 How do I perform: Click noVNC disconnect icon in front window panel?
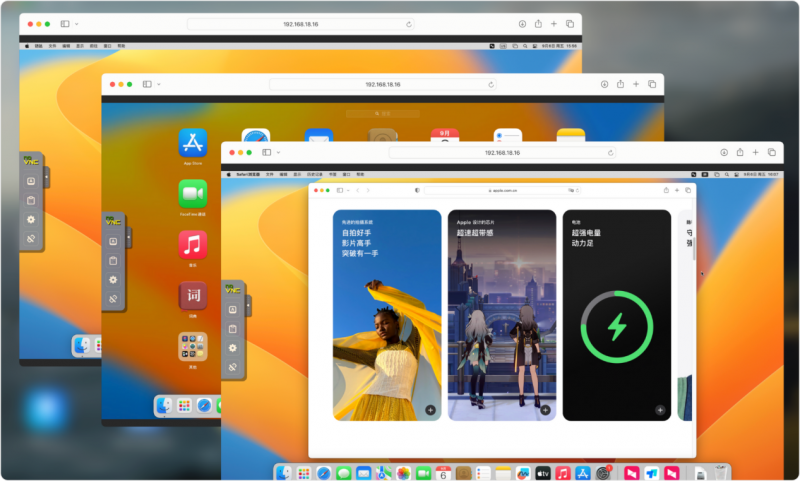(x=233, y=367)
